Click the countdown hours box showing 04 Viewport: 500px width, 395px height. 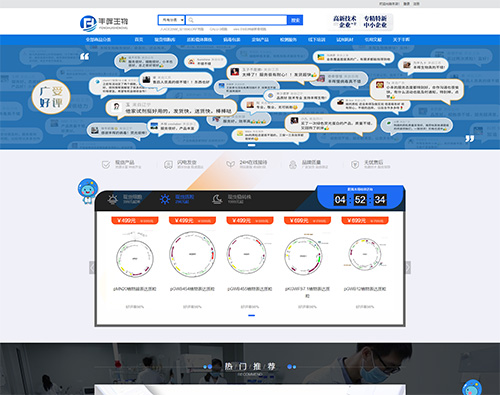tap(340, 200)
